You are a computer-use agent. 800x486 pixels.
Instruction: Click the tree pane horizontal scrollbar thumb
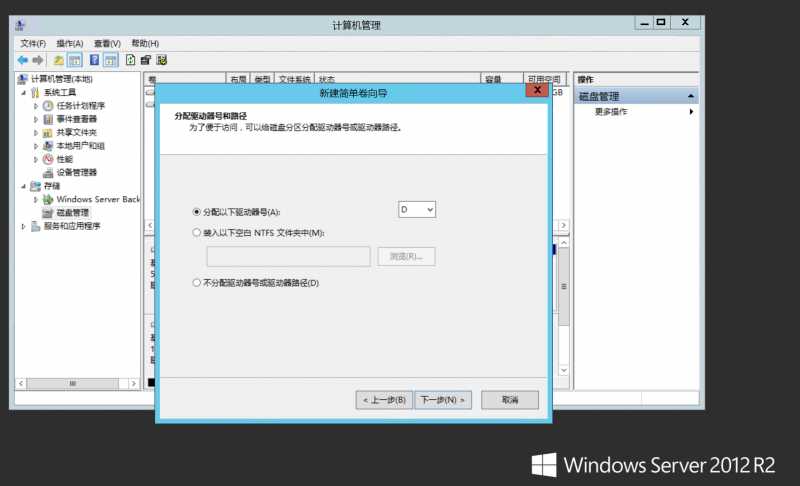click(73, 383)
